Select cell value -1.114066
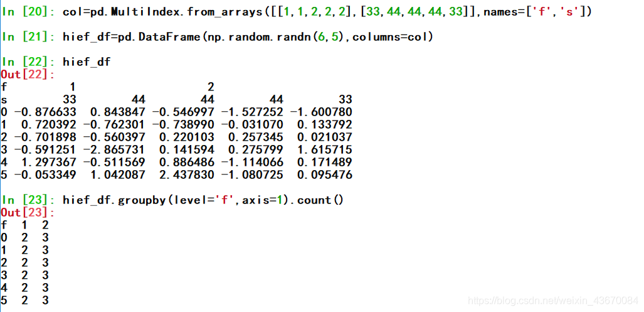The image size is (644, 312). [x=252, y=163]
